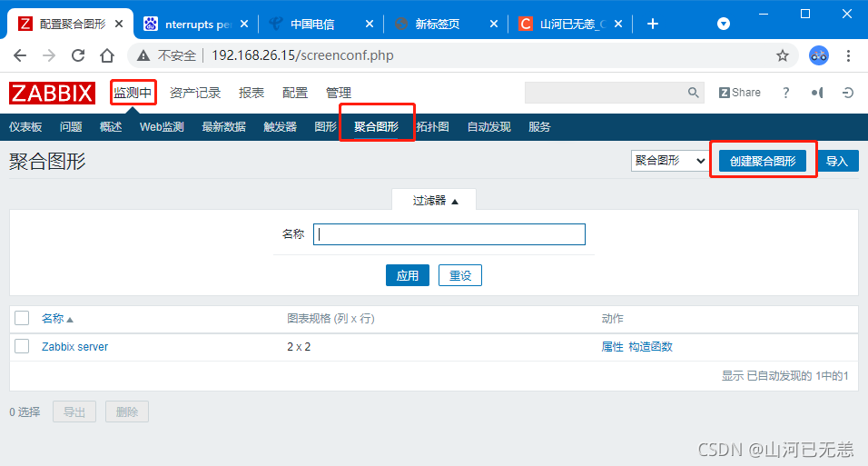868x466 pixels.
Task: Click the ZABBIX logo
Action: pyautogui.click(x=52, y=93)
